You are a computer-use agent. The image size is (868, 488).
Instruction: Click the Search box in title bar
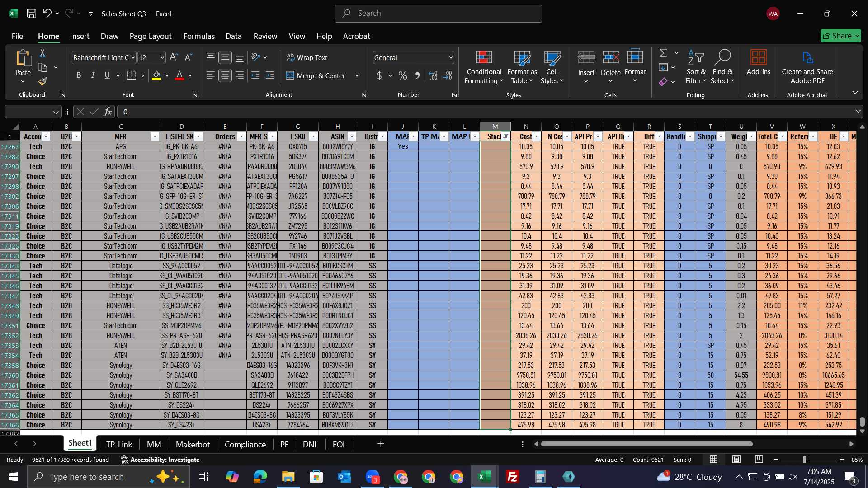tap(438, 14)
